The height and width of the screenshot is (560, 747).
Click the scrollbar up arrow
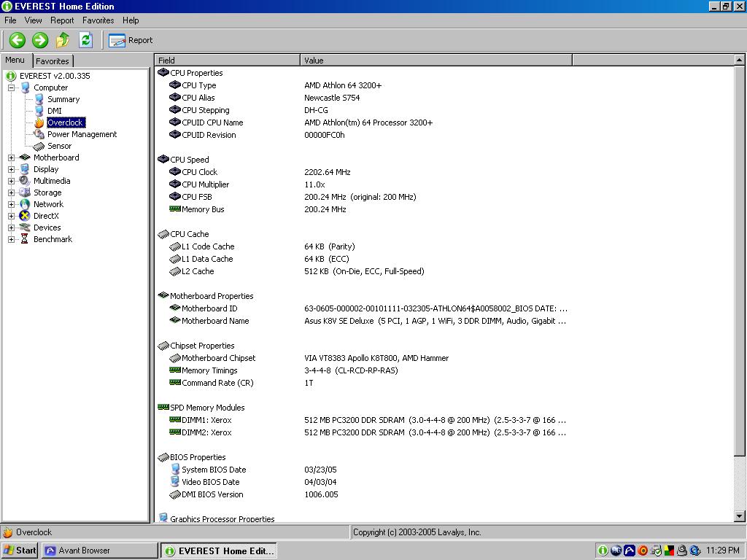coord(739,60)
